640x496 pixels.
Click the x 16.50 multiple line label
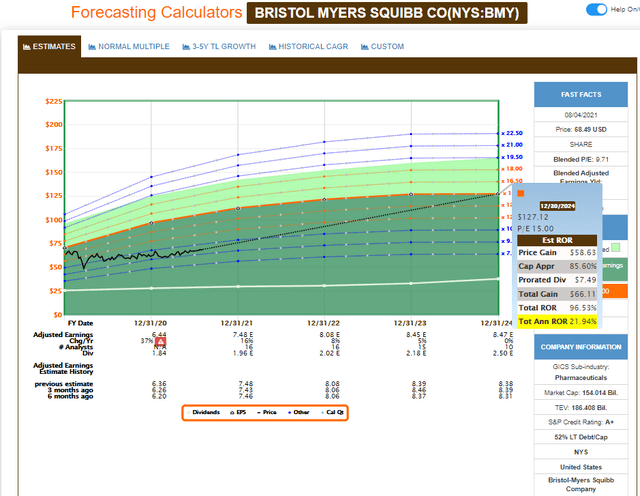[x=512, y=181]
